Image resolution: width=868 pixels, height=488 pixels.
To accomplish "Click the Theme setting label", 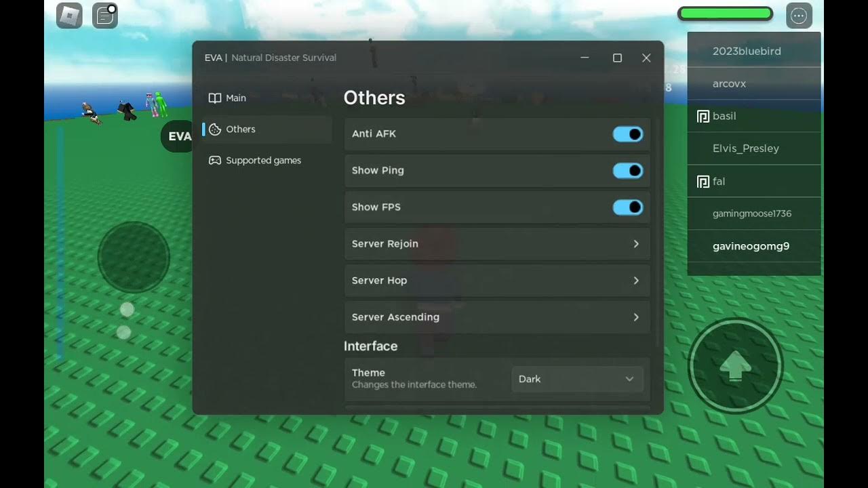I will pyautogui.click(x=368, y=373).
